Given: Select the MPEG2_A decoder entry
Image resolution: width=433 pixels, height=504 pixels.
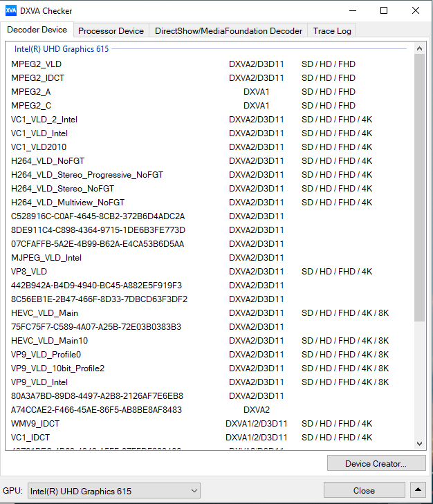Looking at the screenshot, I should [x=209, y=92].
